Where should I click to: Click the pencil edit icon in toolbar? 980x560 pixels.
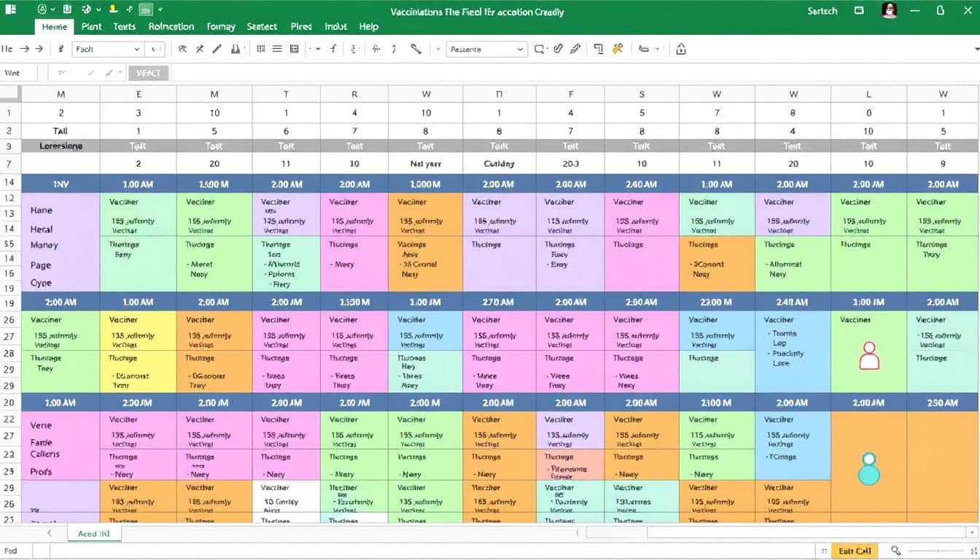pos(217,49)
